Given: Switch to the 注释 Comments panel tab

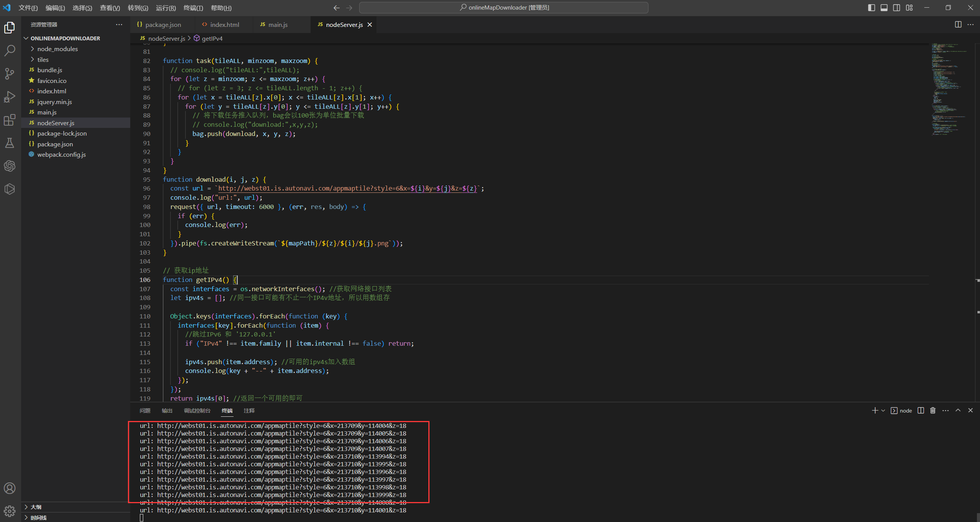Looking at the screenshot, I should (249, 411).
